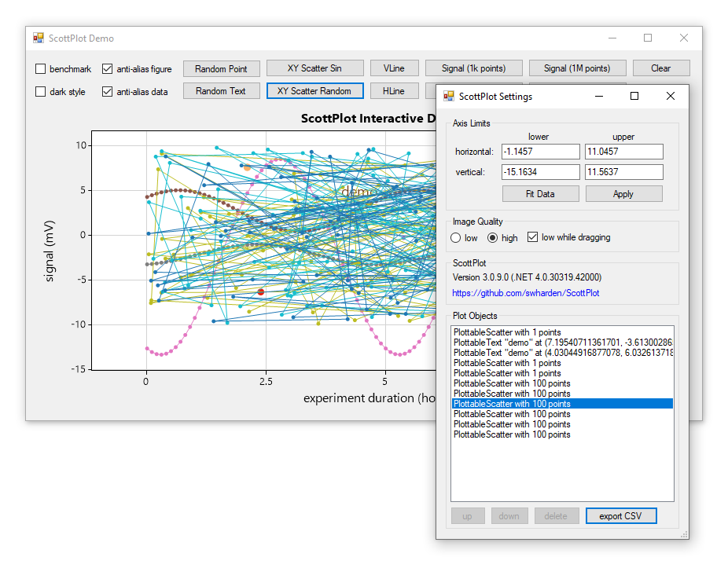Select the high image quality radio button
Image resolution: width=728 pixels, height=568 pixels.
tap(491, 236)
